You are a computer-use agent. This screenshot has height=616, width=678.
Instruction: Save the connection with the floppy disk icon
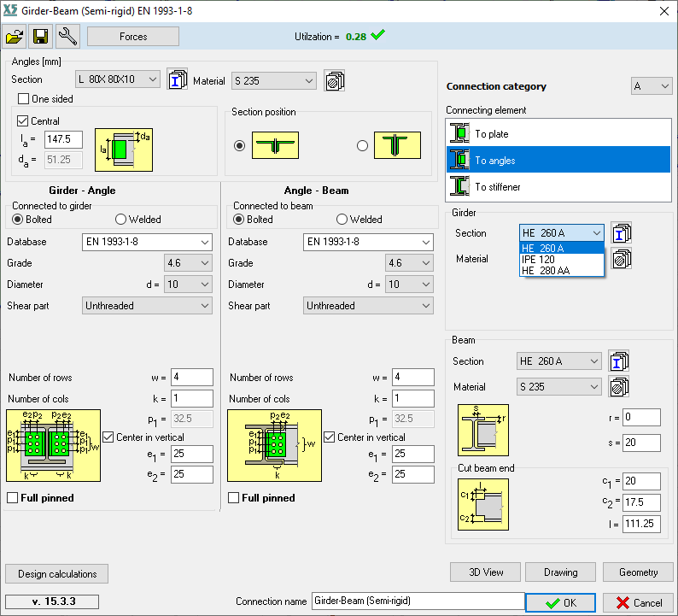point(41,37)
